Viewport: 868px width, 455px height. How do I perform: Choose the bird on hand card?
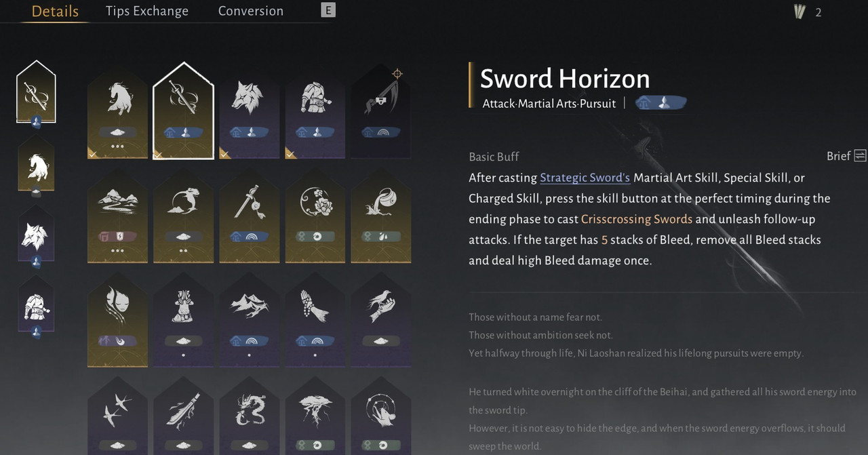380,320
